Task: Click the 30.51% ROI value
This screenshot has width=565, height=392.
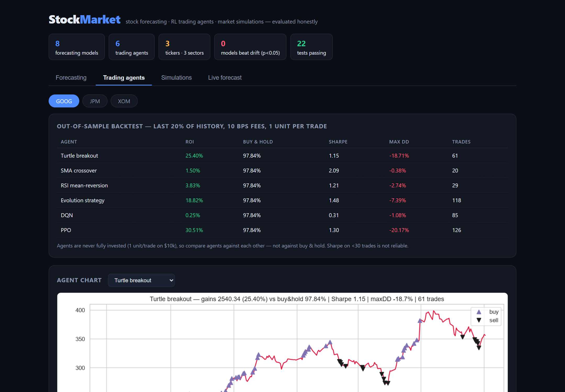Action: (x=194, y=230)
